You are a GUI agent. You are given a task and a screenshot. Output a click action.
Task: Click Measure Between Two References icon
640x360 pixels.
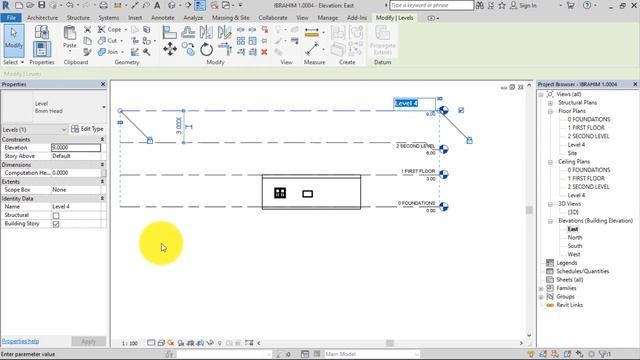pyautogui.click(x=312, y=50)
